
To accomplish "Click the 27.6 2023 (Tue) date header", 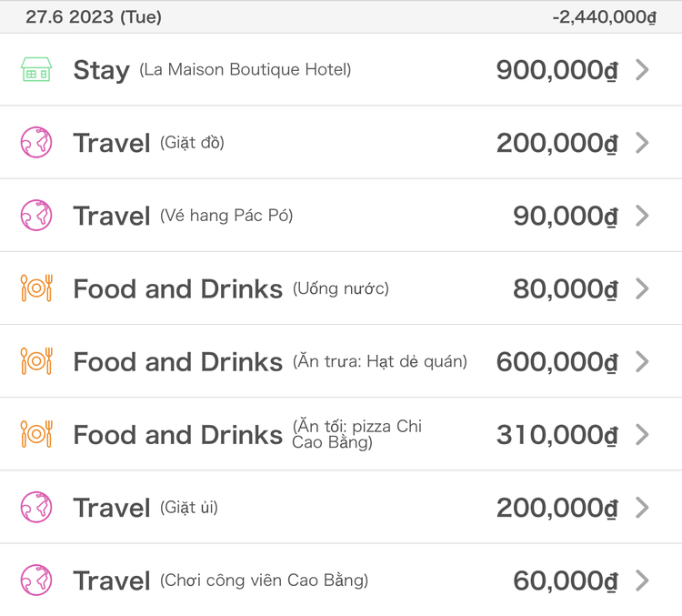I will click(94, 17).
